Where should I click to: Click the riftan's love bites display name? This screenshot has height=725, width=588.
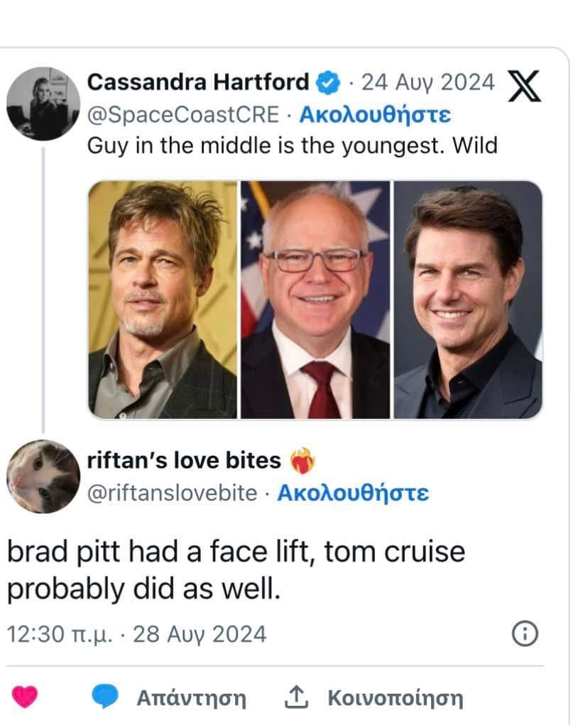coord(184,461)
